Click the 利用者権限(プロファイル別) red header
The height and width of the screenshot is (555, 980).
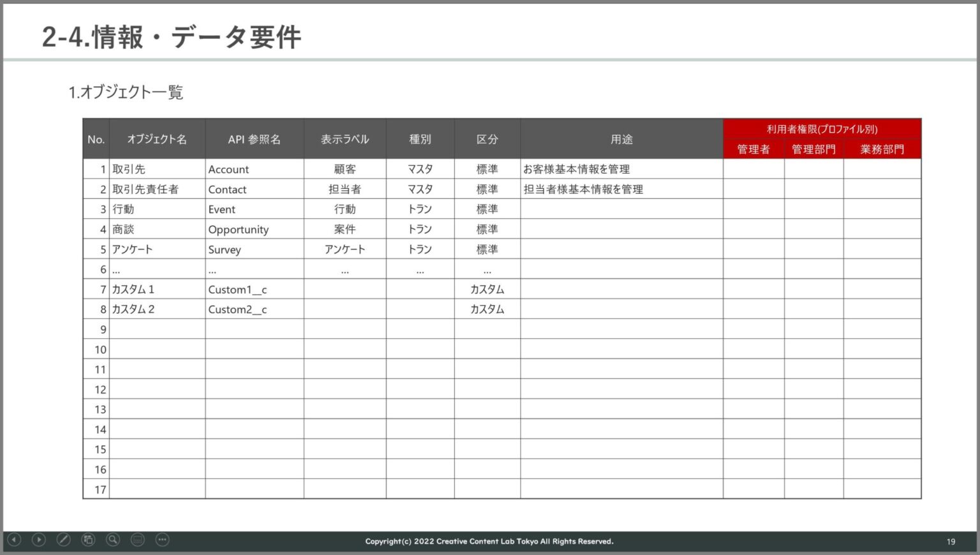pyautogui.click(x=822, y=129)
